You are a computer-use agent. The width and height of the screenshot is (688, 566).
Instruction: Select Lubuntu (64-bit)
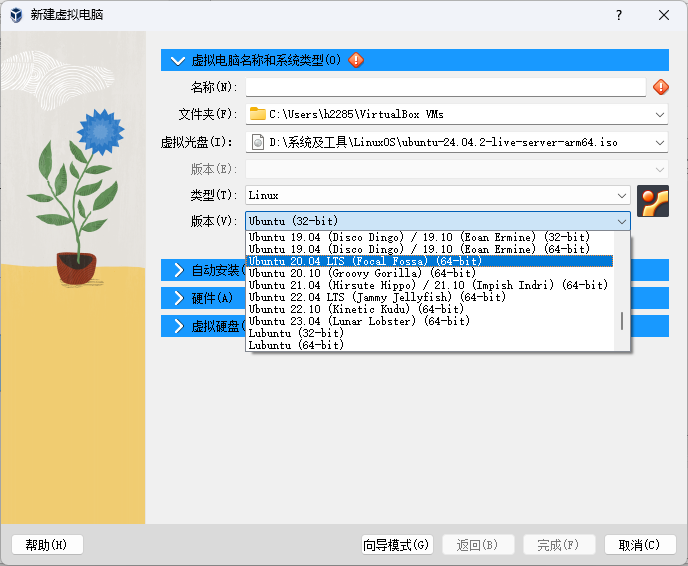(x=430, y=345)
